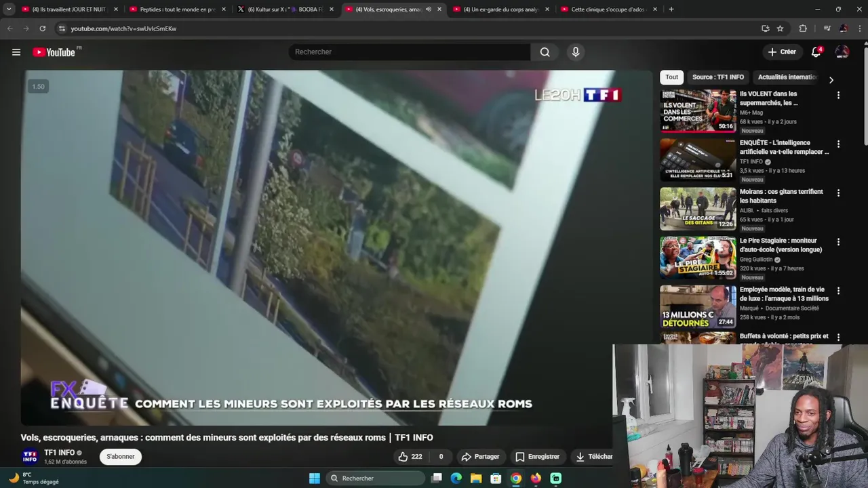Click the Windows taskbar Rechercher search box

[376, 479]
